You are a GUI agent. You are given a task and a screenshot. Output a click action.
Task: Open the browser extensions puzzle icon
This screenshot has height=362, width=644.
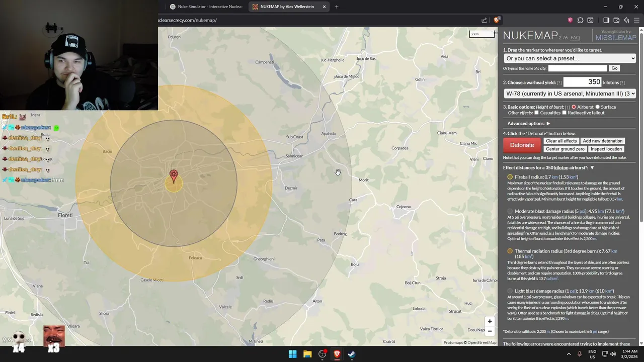[x=580, y=20]
